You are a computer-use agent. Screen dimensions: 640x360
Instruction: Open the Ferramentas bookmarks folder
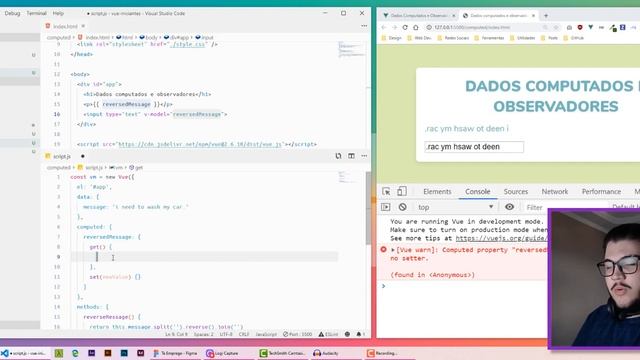coord(489,38)
